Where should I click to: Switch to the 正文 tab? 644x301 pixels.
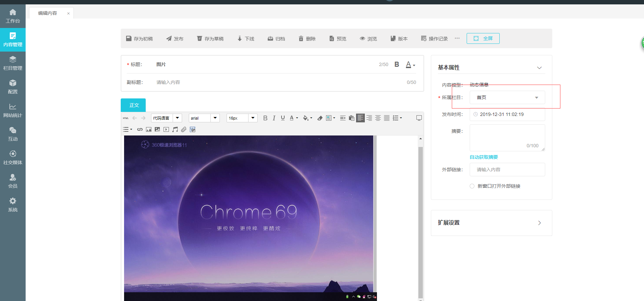pos(133,105)
